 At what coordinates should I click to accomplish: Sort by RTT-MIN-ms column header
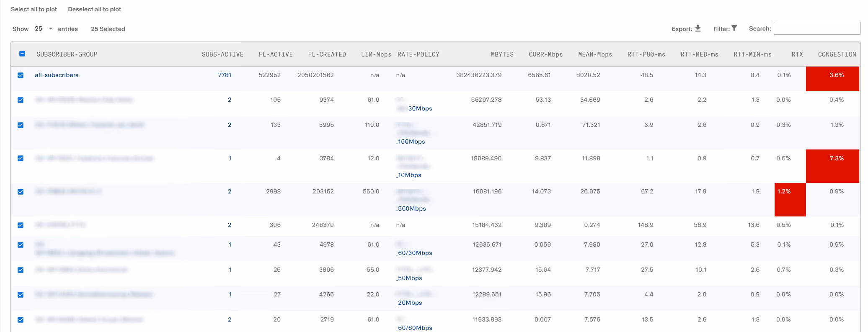coord(753,54)
